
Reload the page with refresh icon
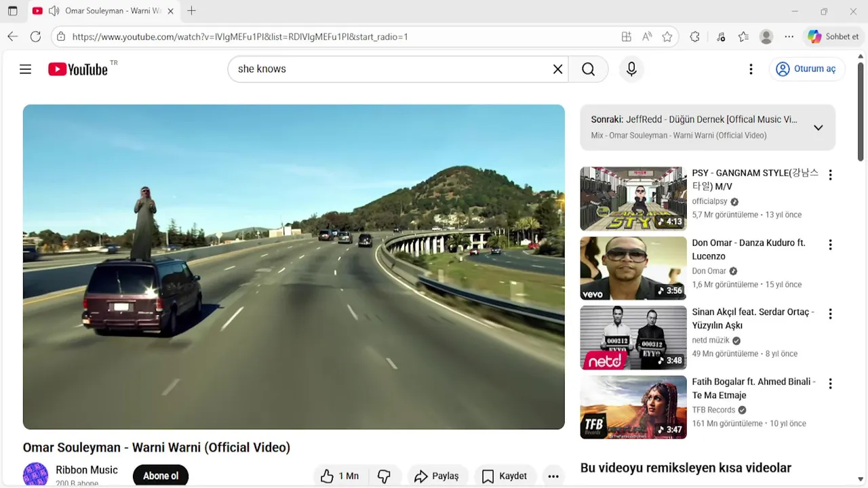[35, 37]
